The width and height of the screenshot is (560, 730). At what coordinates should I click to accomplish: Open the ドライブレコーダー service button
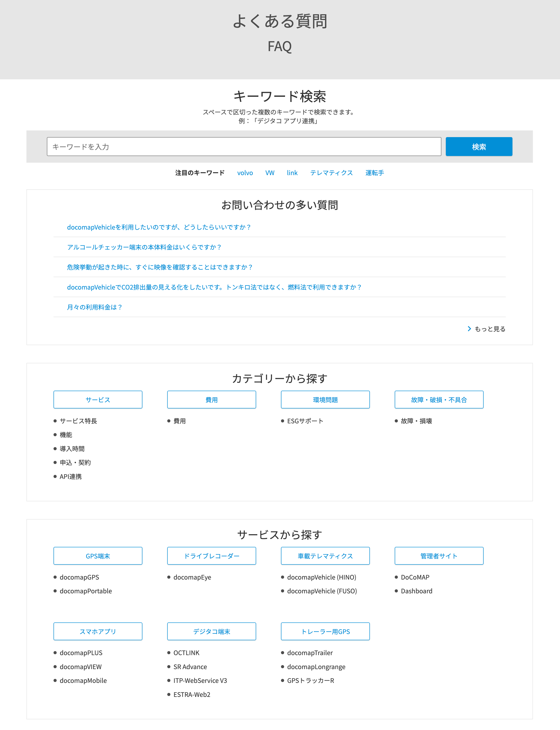pyautogui.click(x=211, y=556)
